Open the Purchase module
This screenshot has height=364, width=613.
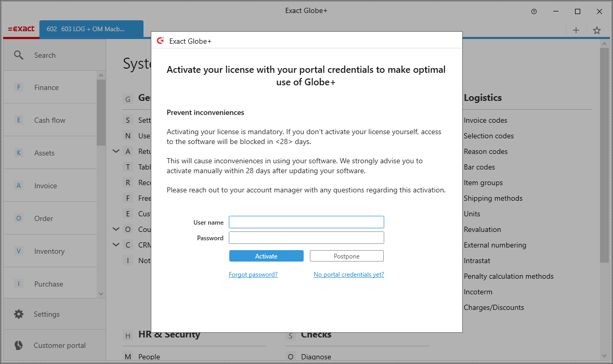pyautogui.click(x=50, y=284)
